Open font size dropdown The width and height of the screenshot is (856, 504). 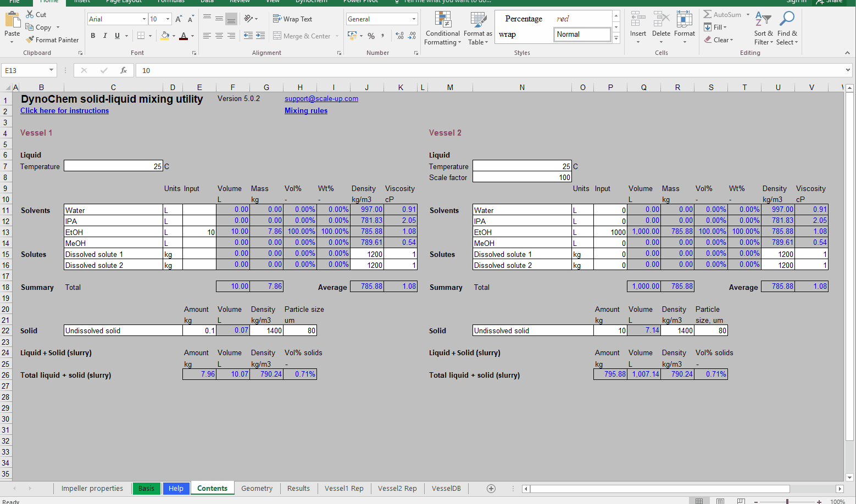point(168,19)
